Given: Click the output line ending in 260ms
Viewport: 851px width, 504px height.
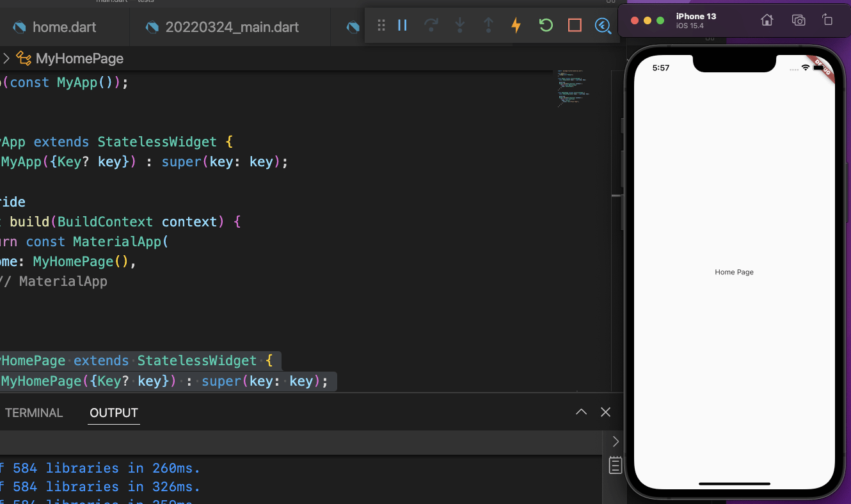Looking at the screenshot, I should (100, 468).
